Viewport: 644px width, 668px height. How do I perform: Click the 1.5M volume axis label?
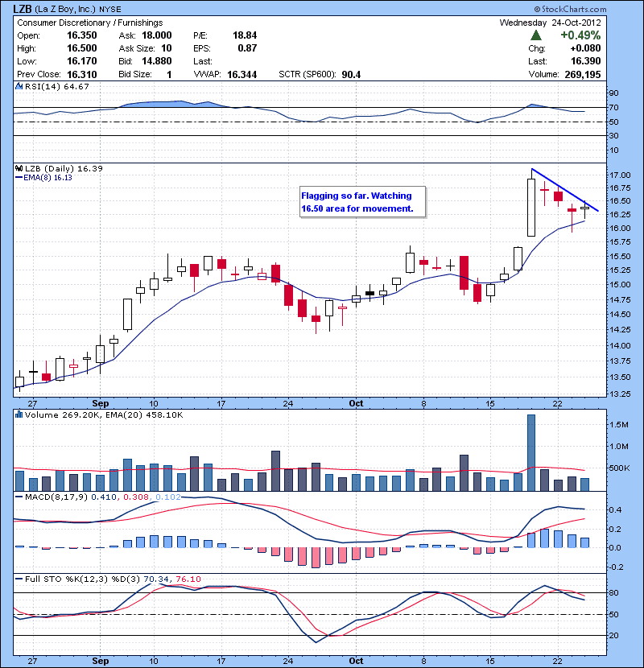[x=618, y=425]
